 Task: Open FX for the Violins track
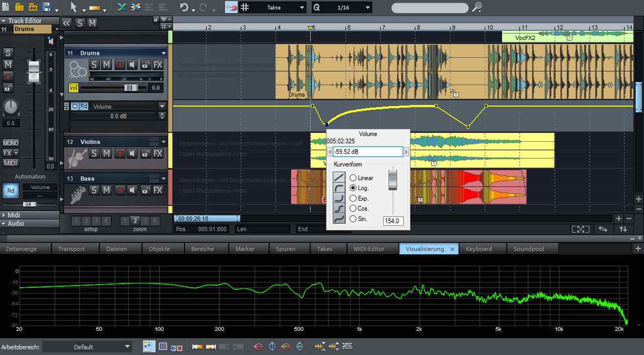158,153
